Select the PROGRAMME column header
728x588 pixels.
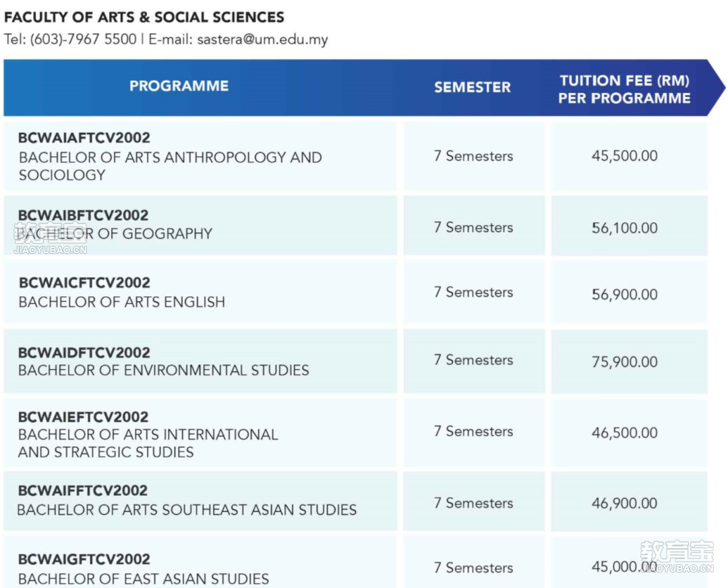coord(179,86)
